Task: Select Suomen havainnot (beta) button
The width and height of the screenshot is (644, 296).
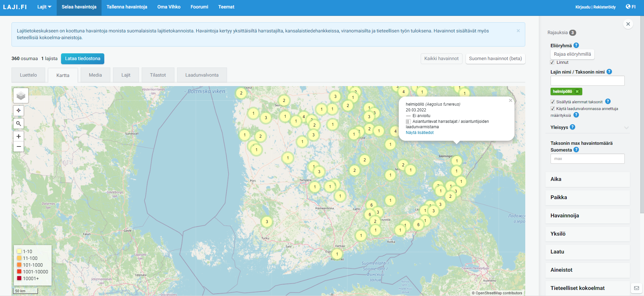Action: tap(495, 59)
